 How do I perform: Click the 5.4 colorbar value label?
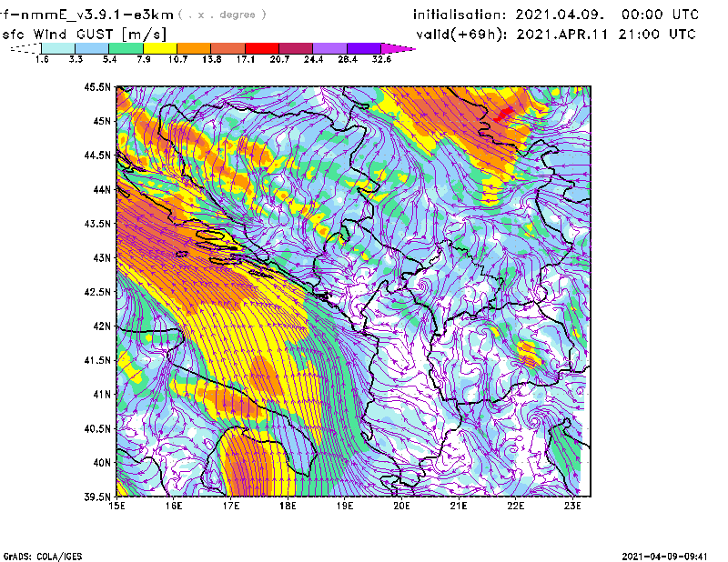109,59
